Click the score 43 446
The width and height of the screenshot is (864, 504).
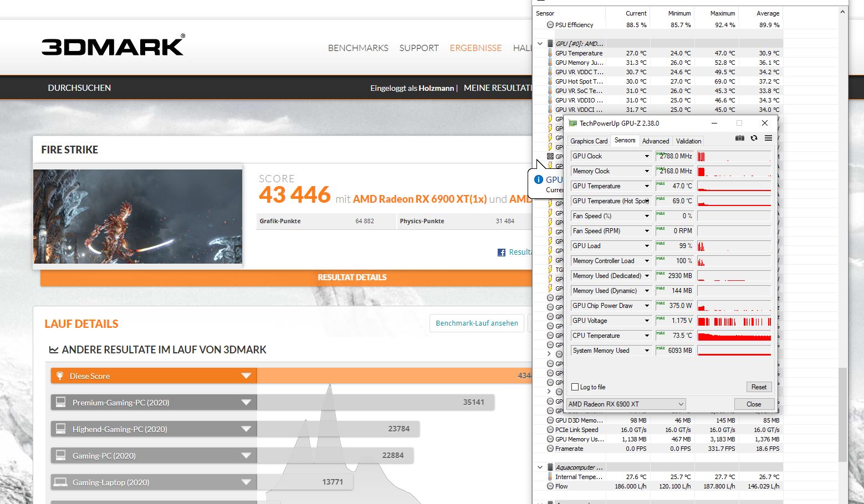[295, 195]
